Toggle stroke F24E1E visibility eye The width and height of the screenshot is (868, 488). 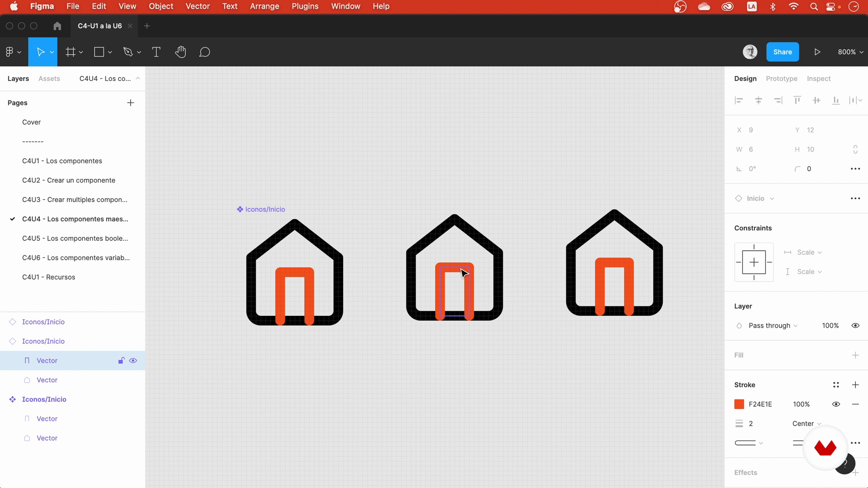[836, 404]
